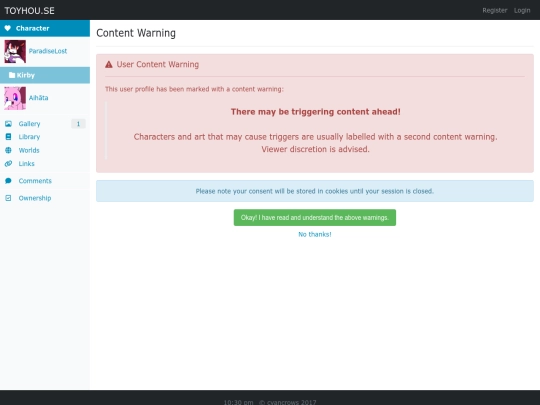
Task: Open the Kirby folder entry
Action: 45,75
